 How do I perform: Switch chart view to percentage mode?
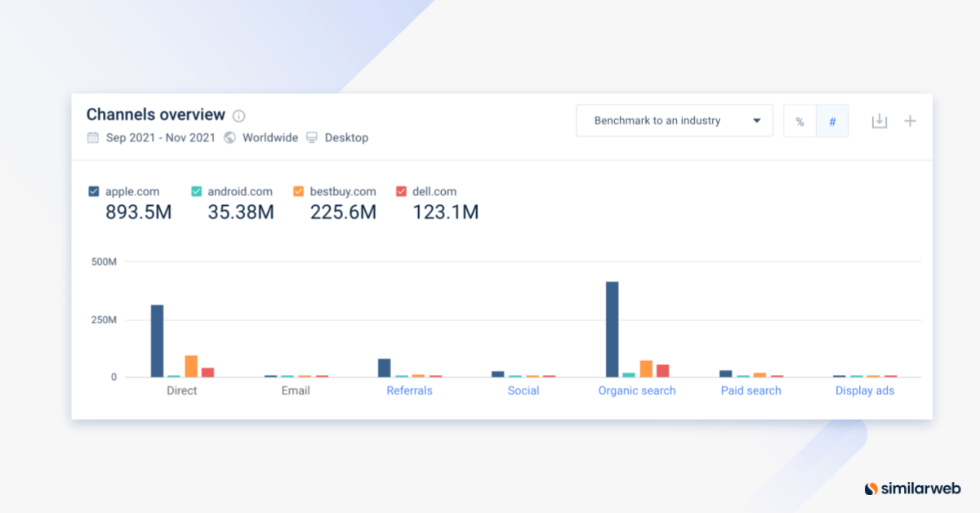pos(799,120)
